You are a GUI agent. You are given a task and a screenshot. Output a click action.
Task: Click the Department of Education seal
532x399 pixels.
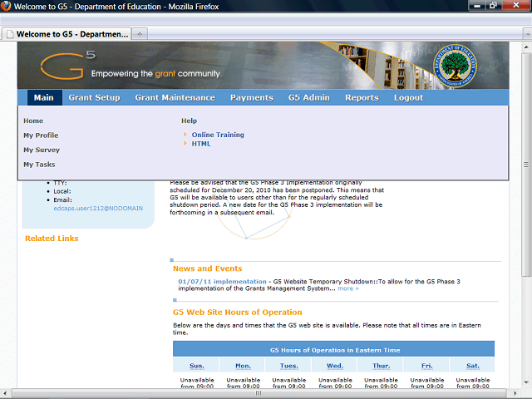[x=455, y=66]
